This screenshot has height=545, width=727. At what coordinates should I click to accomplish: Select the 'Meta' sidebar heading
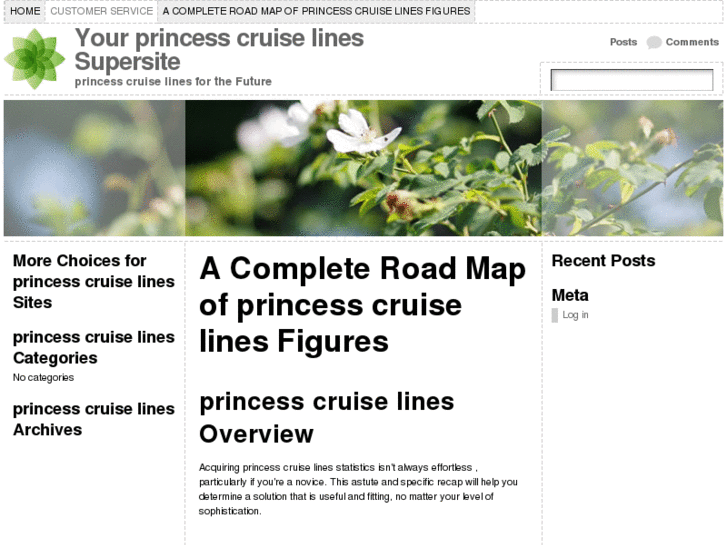(570, 295)
